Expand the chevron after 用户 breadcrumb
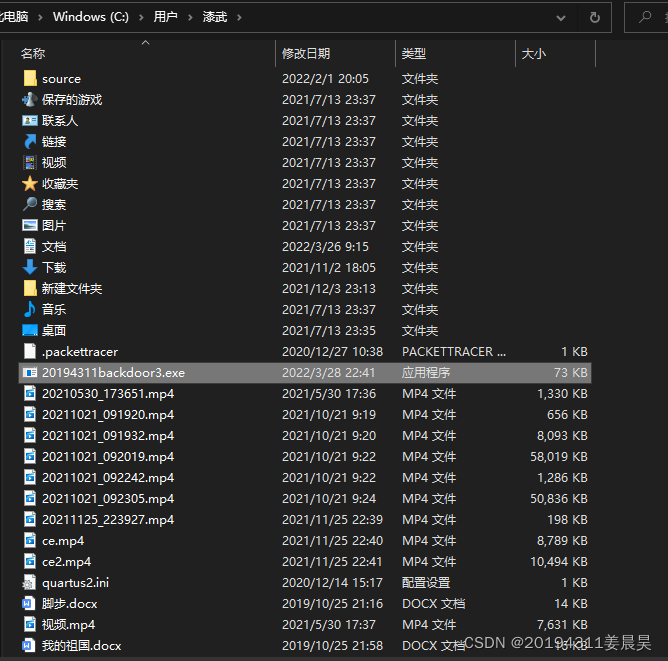668x661 pixels. click(x=190, y=17)
